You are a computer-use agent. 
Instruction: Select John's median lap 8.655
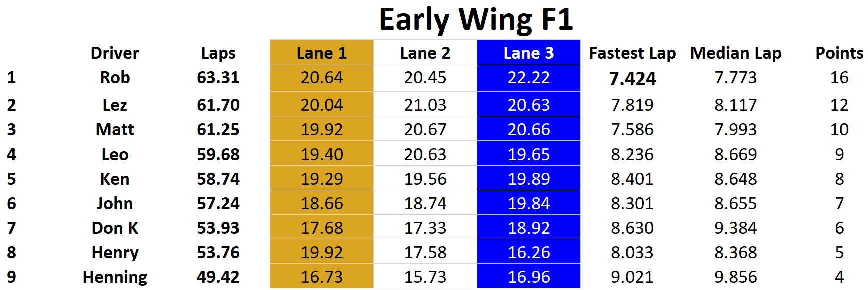(736, 204)
